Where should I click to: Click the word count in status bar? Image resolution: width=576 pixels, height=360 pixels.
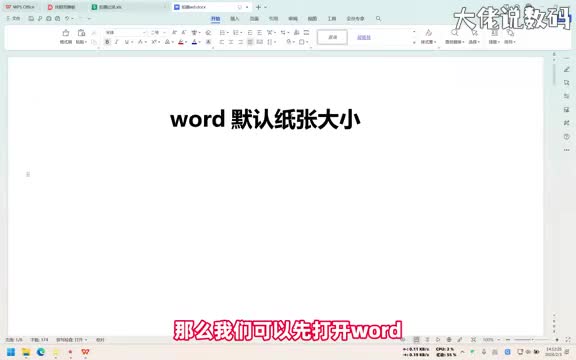39,340
